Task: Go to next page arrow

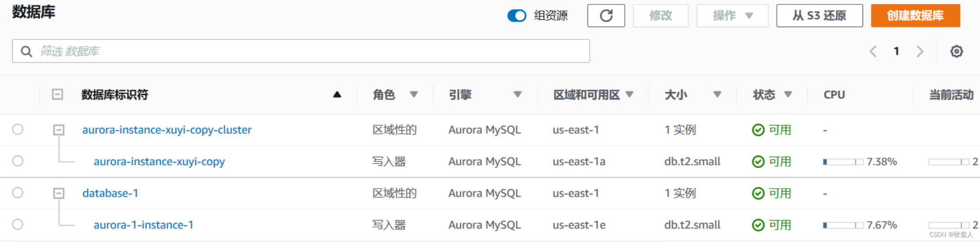Action: (920, 51)
